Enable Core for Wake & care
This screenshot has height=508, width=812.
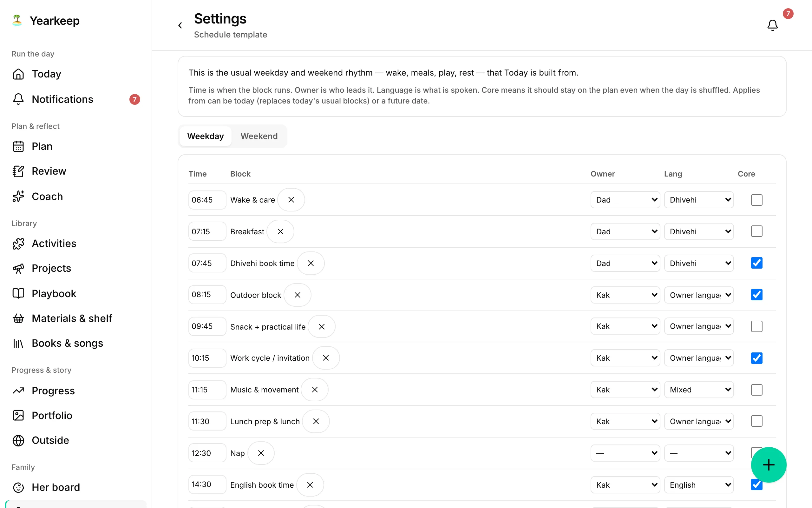[x=756, y=200]
